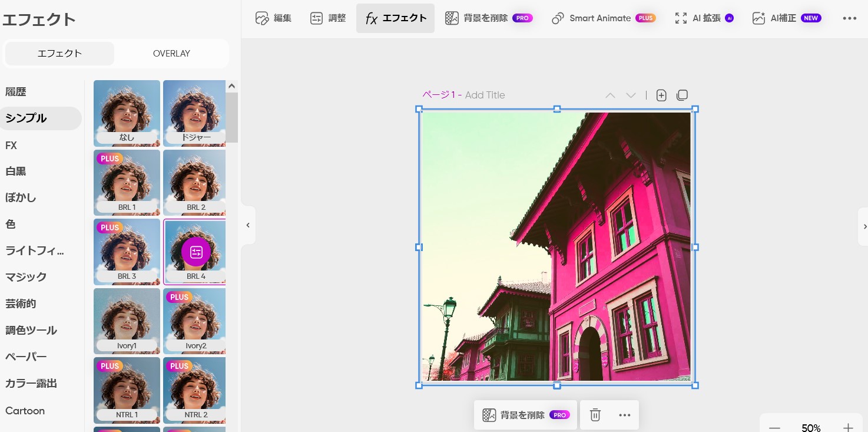This screenshot has height=432, width=868.
Task: Collapse the left effects panel
Action: 248,225
